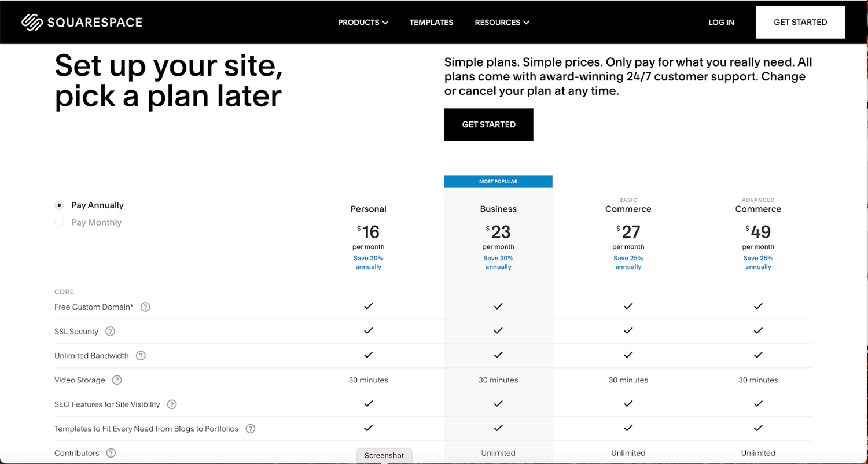
Task: Click the Screenshot label at the bottom
Action: click(384, 455)
